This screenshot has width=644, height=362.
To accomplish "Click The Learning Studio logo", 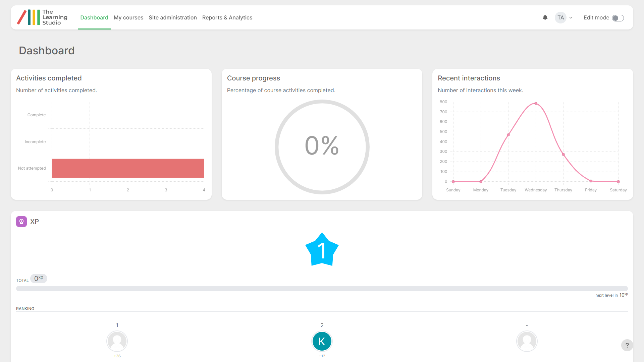I will 42,17.
